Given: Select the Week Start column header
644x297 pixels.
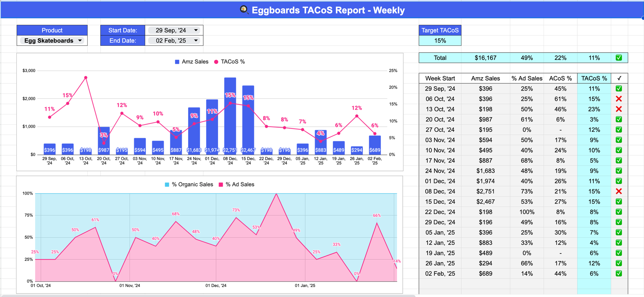Looking at the screenshot, I should tap(440, 78).
